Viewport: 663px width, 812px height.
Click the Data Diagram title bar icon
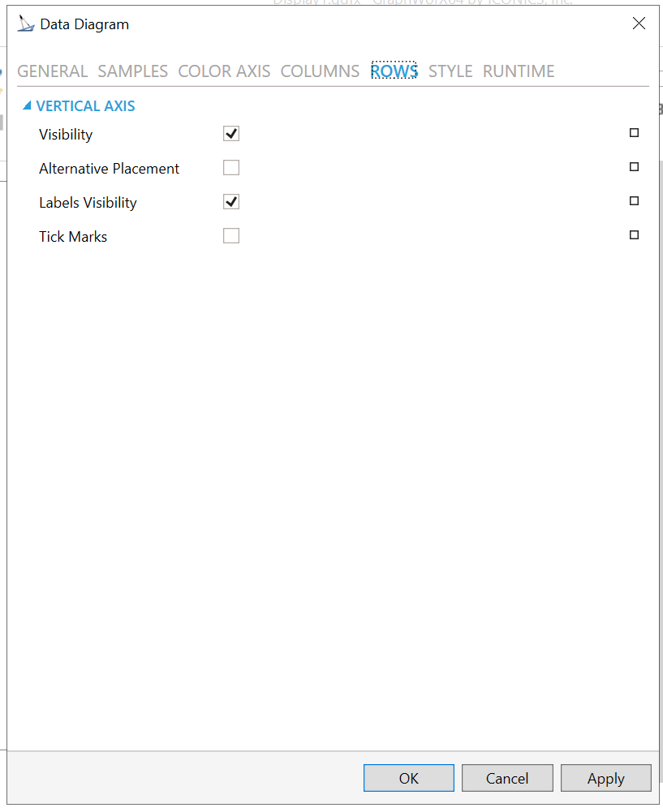[x=26, y=24]
